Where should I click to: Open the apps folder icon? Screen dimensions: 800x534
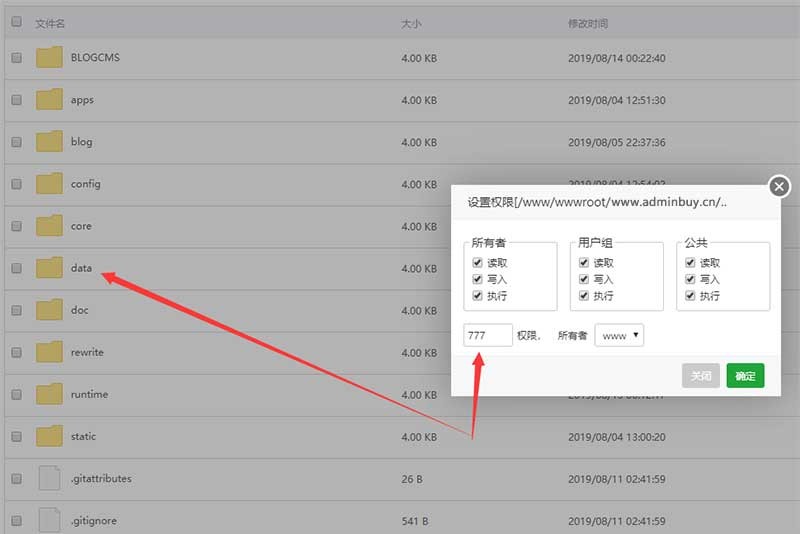49,100
